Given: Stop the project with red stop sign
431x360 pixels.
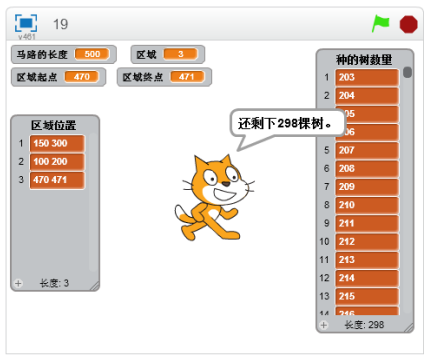Looking at the screenshot, I should click(x=408, y=24).
